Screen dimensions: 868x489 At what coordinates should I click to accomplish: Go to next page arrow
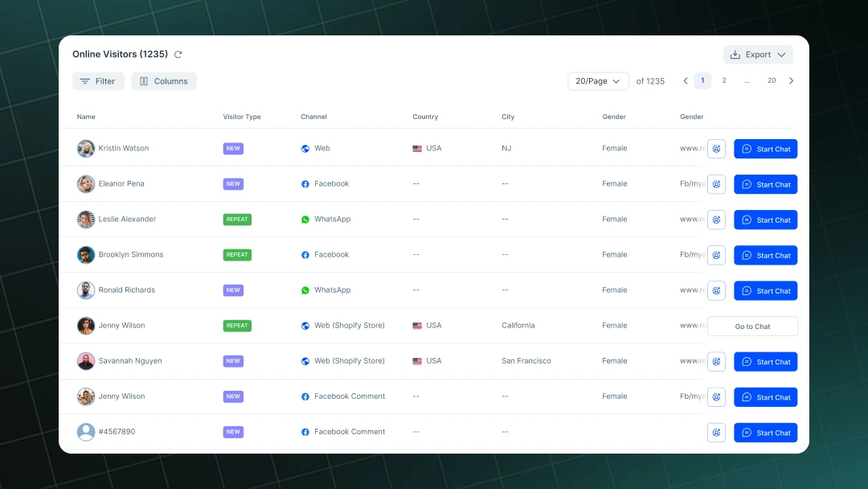[791, 81]
